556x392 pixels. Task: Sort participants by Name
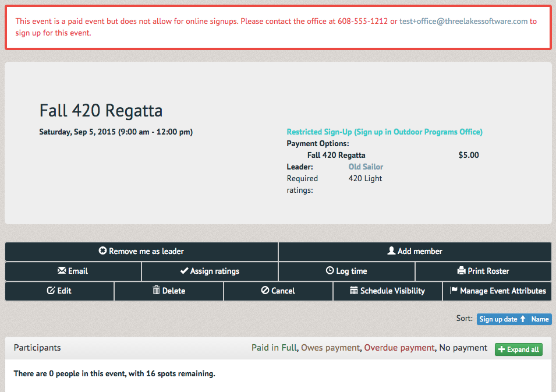540,319
